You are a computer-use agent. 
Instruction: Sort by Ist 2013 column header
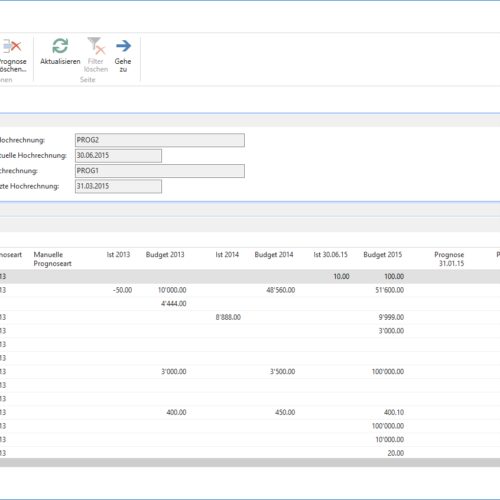(118, 255)
